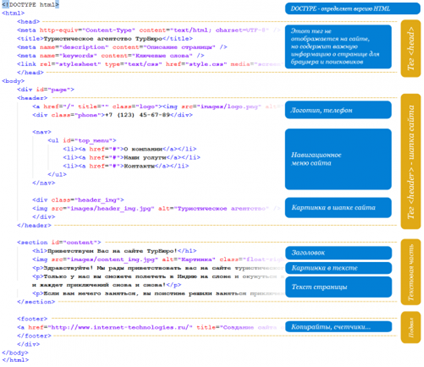This screenshot has width=424, height=367.
Task: Click the 'О компании' menu item code line
Action: [x=130, y=149]
